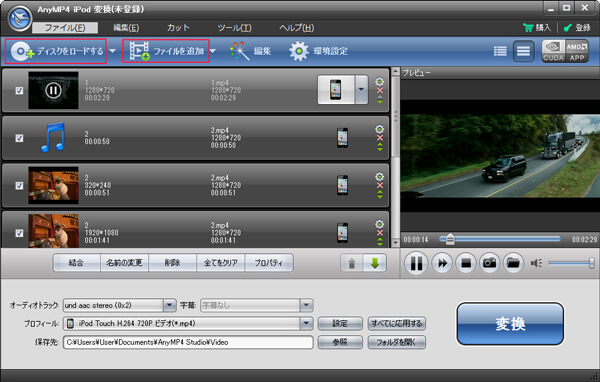Open the Edit (編集) menu
Viewport: 600px width, 382px height.
click(126, 28)
